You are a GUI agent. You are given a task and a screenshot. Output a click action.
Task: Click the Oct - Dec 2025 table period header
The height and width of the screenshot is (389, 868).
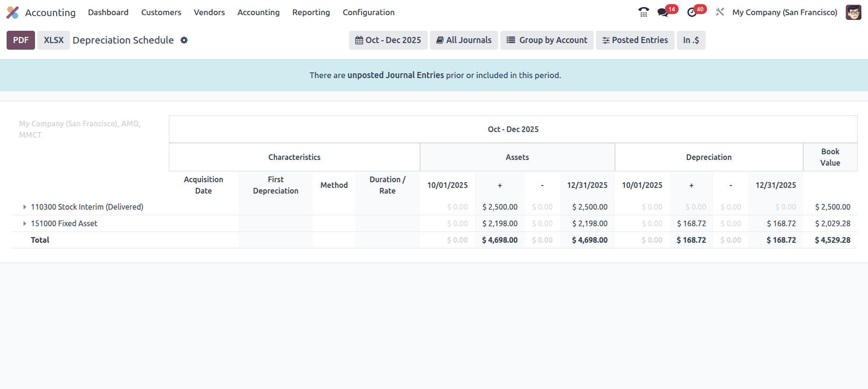pyautogui.click(x=513, y=129)
